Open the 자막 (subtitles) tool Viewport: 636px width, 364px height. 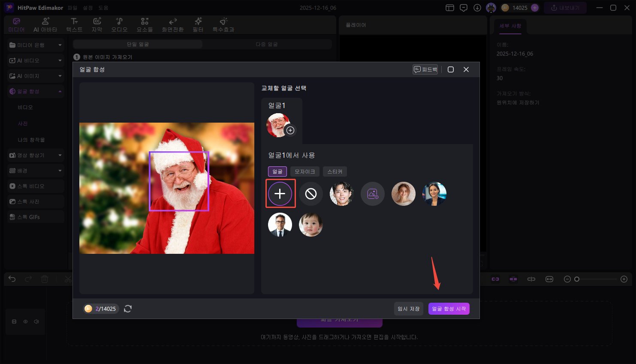pos(96,24)
